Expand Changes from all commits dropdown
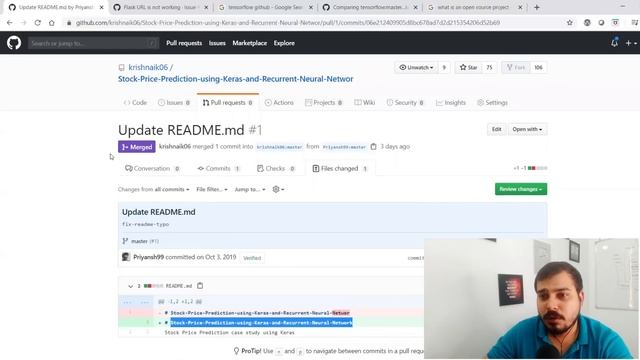Image resolution: width=640 pixels, height=360 pixels. [x=154, y=189]
